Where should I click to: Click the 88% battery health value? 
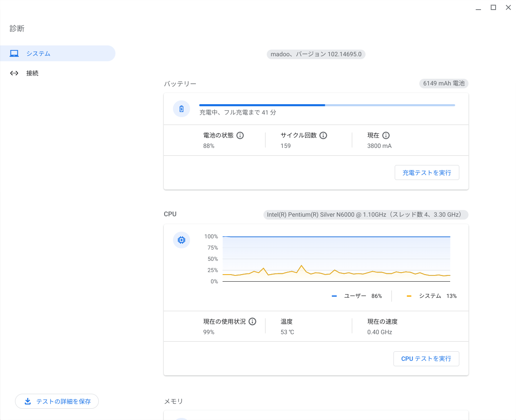[209, 146]
